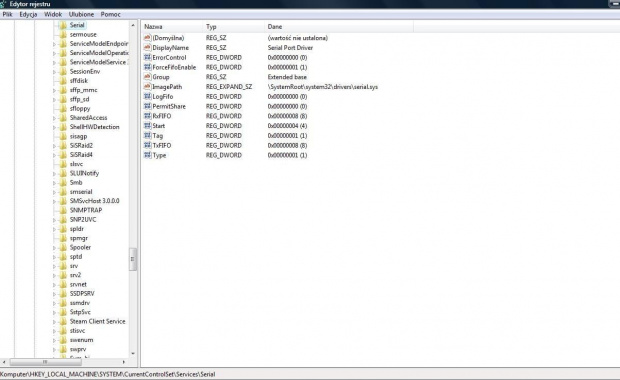This screenshot has height=380, width=620.
Task: Click the sisagp folder icon
Action: (63, 136)
